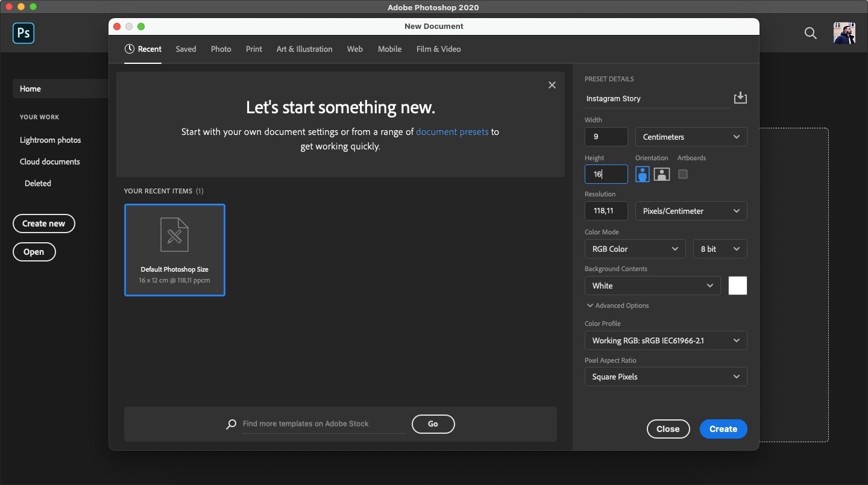Open the document presets link

[452, 132]
